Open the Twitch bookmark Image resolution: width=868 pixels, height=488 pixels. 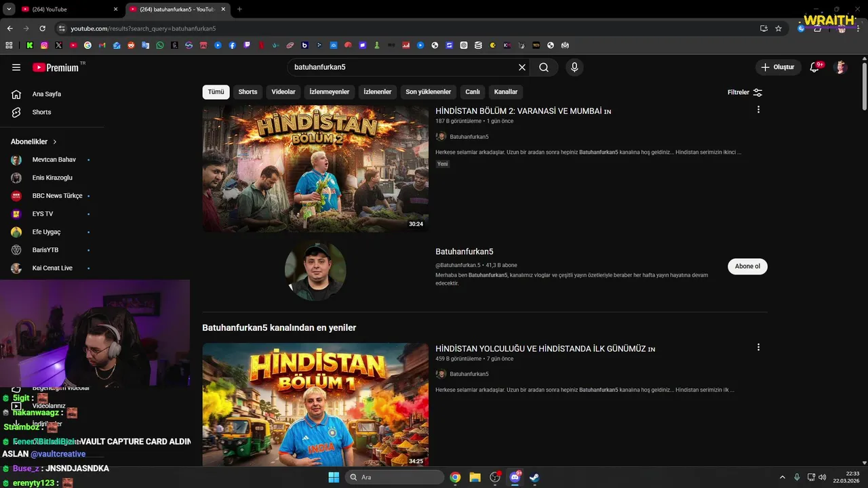pos(247,45)
